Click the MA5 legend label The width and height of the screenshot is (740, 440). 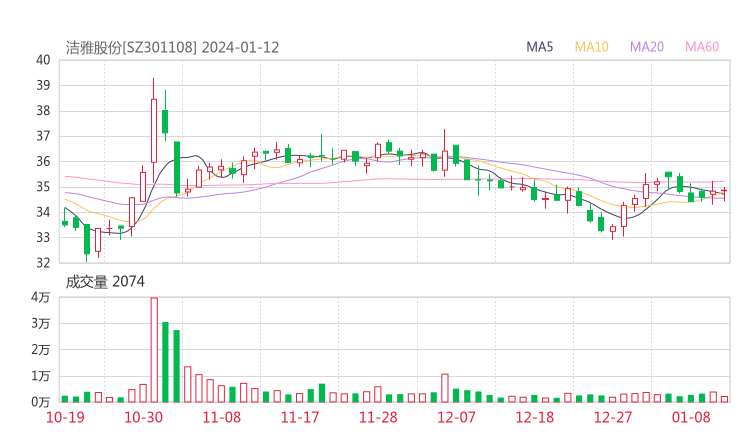(x=539, y=47)
